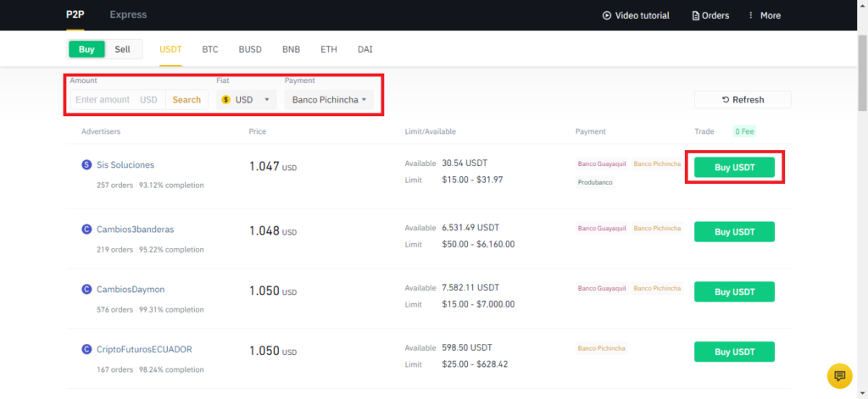Click the Advertisers column header
The height and width of the screenshot is (399, 868).
[x=101, y=131]
